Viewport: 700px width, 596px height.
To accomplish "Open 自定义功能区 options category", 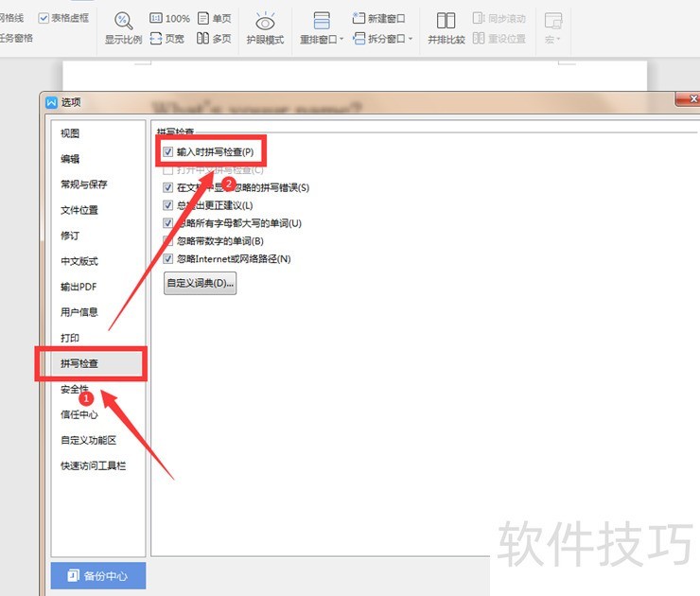I will tap(89, 441).
